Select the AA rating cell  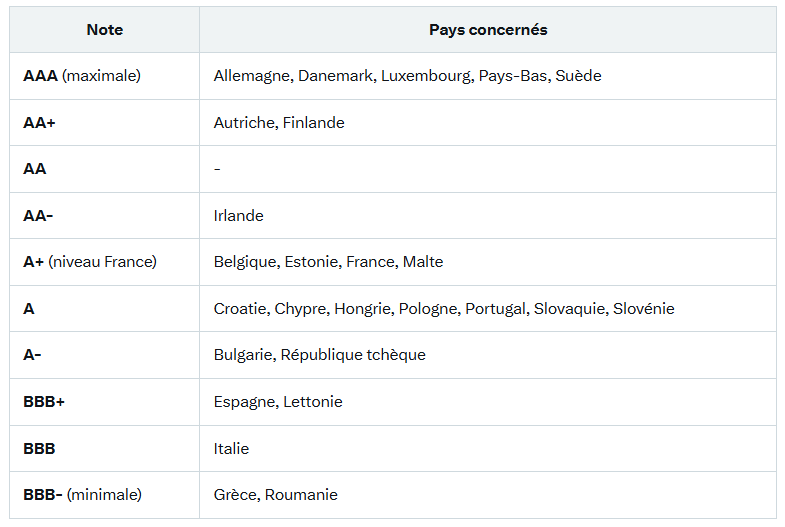105,169
